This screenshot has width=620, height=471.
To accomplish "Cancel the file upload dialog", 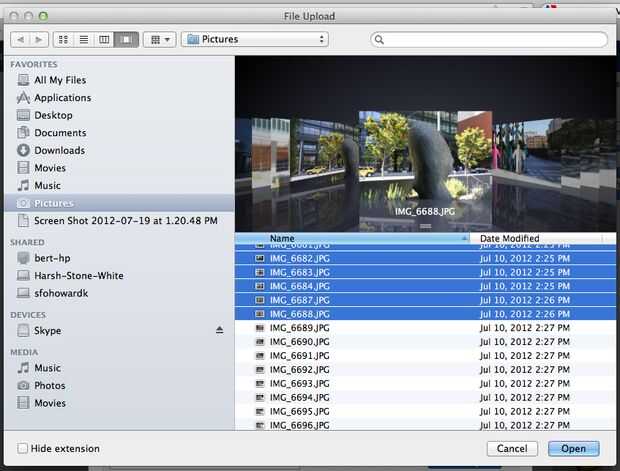I will click(x=512, y=448).
